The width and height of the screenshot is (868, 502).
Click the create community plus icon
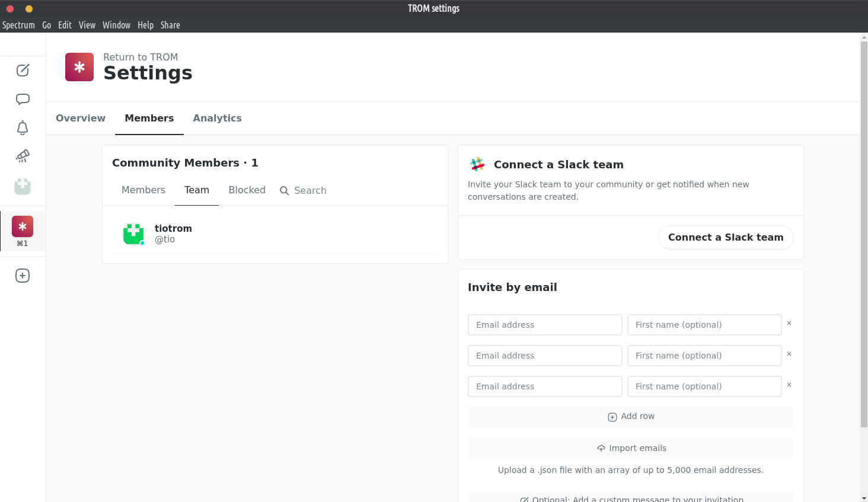[x=23, y=276]
